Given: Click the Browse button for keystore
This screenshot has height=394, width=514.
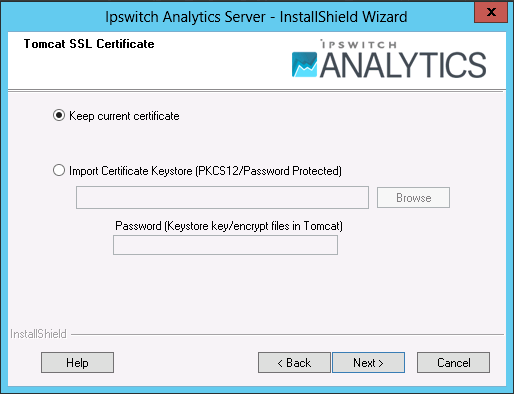Looking at the screenshot, I should pyautogui.click(x=413, y=198).
